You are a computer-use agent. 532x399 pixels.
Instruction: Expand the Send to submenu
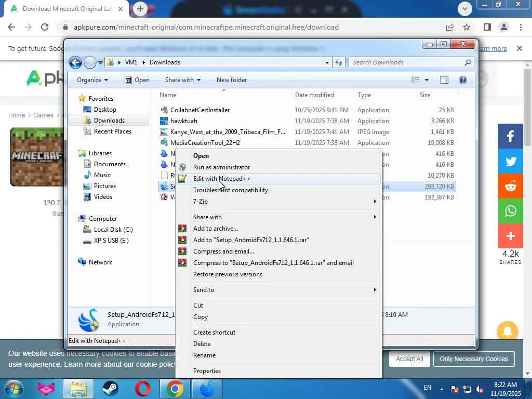point(278,290)
